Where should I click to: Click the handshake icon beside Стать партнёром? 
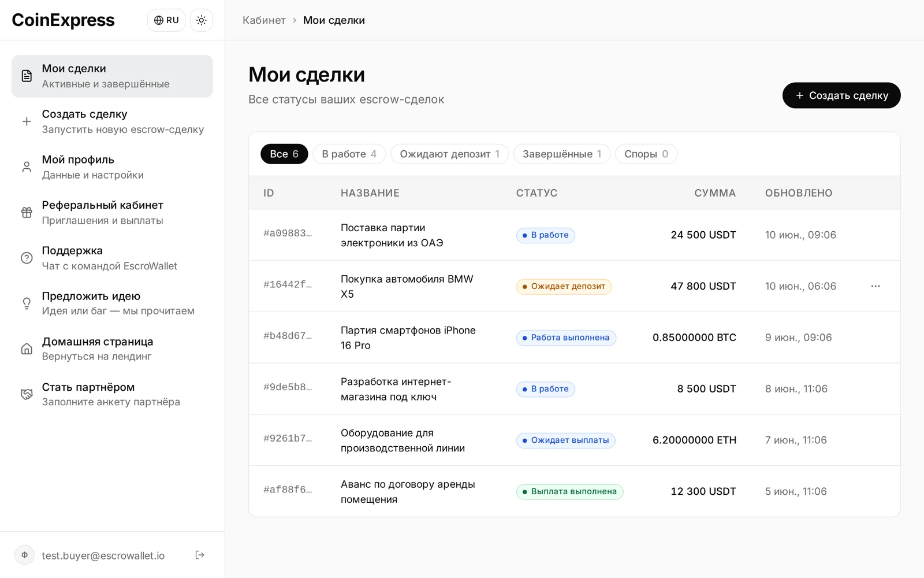[27, 394]
